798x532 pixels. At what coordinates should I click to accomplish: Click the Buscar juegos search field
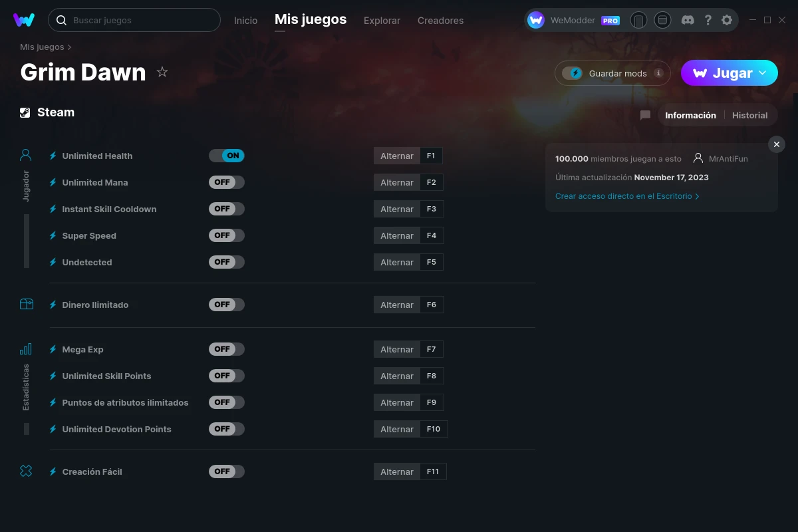(134, 20)
